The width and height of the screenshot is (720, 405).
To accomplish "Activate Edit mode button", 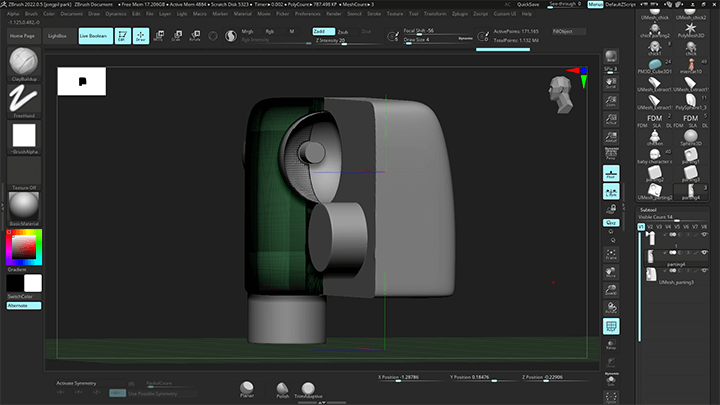I will 123,36.
